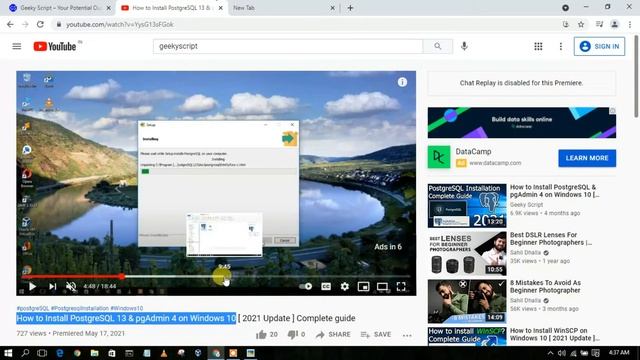Click the video info card icon
Viewport: 640px width, 360px height.
click(x=402, y=82)
